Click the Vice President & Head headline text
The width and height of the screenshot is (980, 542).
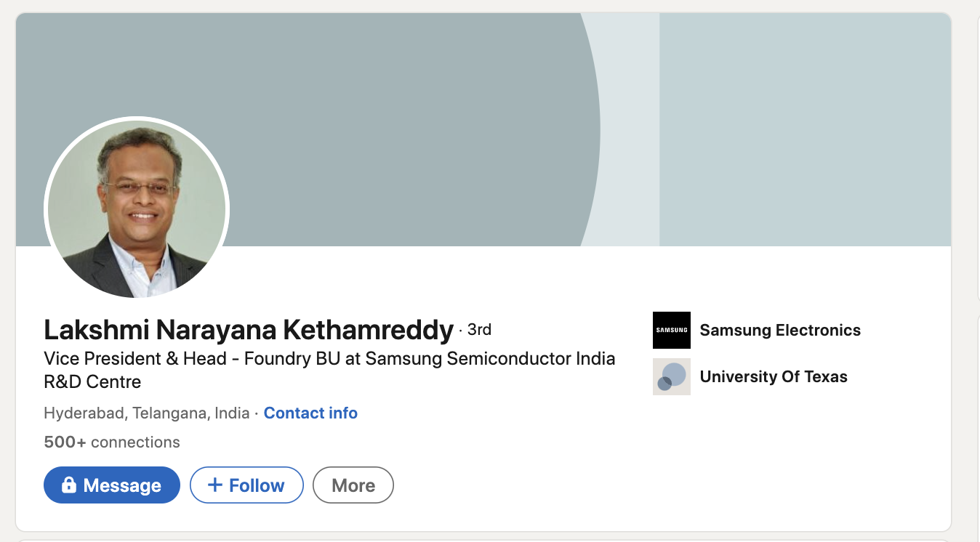pos(329,358)
